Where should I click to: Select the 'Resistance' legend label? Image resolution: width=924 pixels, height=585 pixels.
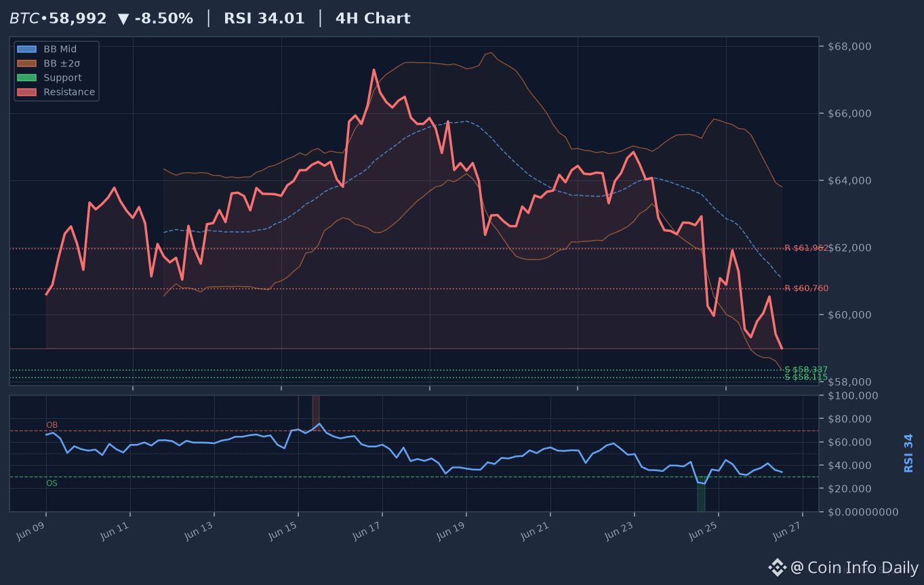click(x=70, y=92)
